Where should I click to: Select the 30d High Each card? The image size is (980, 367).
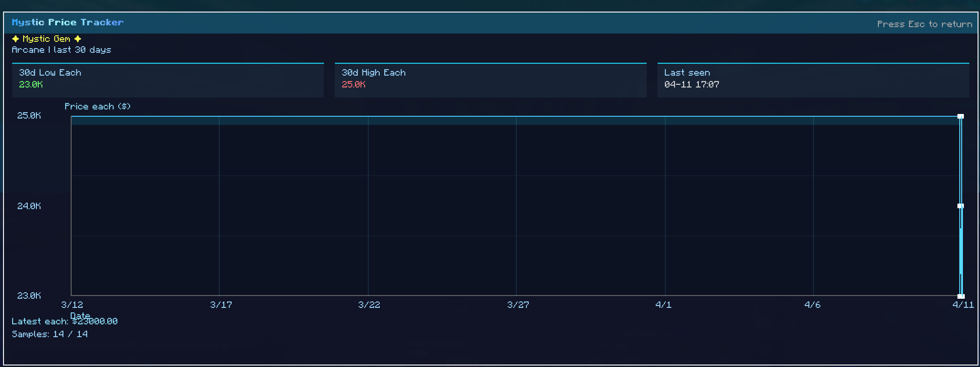click(490, 80)
